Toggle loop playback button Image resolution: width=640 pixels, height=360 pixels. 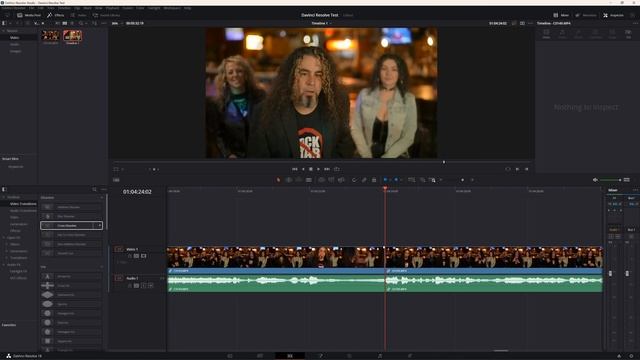click(337, 169)
